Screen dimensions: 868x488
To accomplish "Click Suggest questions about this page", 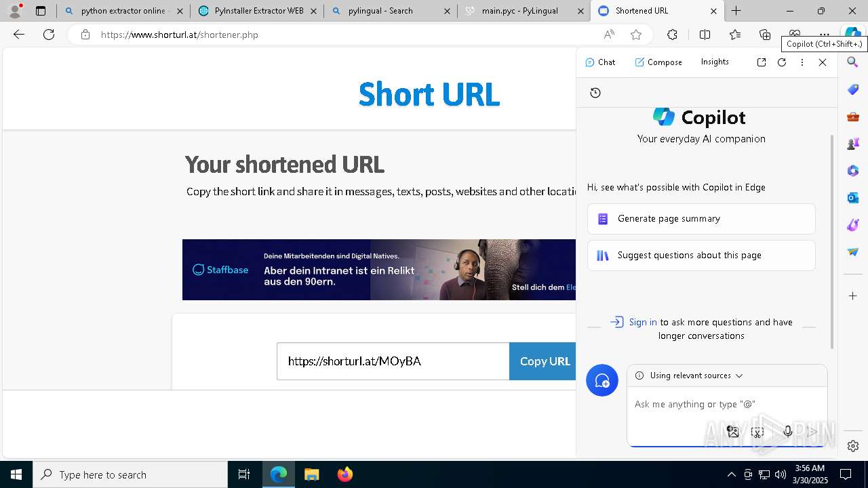I will pyautogui.click(x=701, y=256).
